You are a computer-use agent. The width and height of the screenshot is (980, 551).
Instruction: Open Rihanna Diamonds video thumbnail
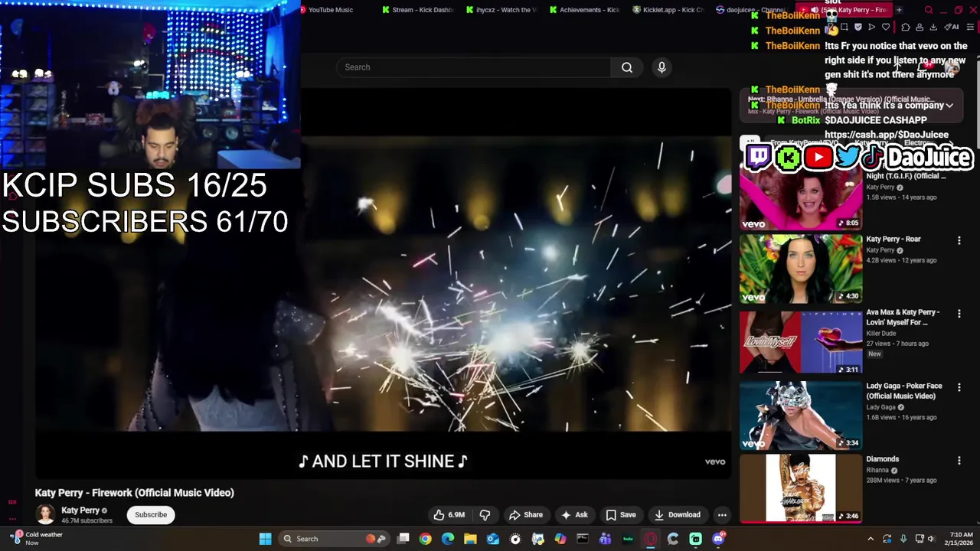pyautogui.click(x=801, y=489)
